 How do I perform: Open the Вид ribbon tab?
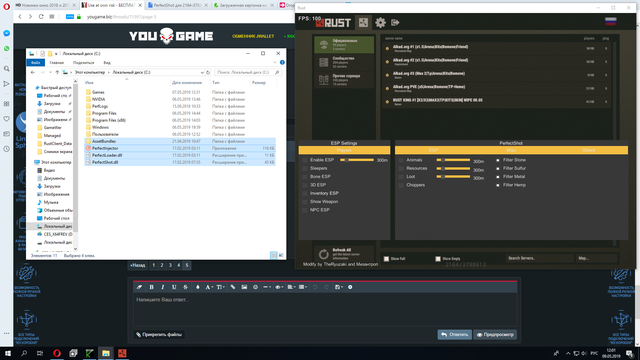point(107,62)
